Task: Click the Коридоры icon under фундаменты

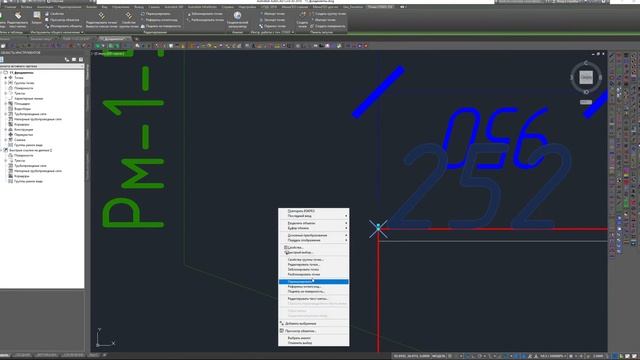Action: (11, 124)
